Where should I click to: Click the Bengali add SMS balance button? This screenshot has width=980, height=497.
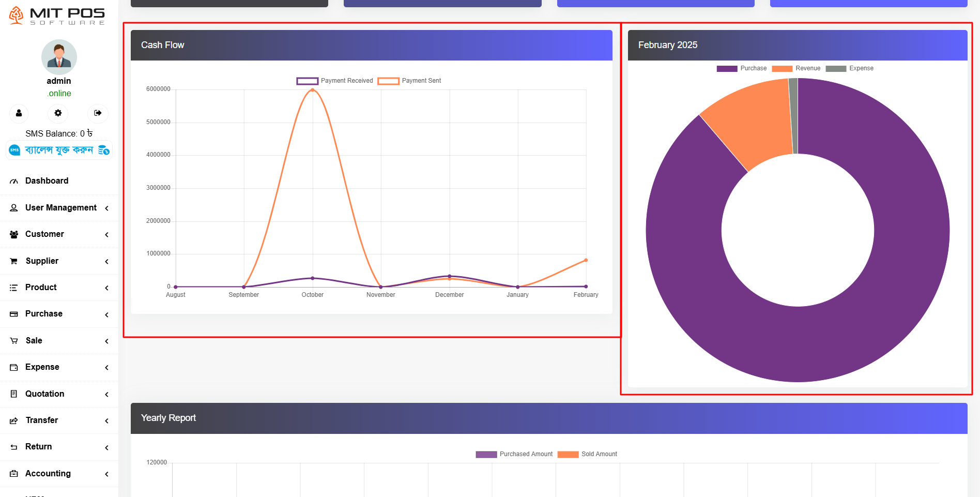tap(59, 150)
